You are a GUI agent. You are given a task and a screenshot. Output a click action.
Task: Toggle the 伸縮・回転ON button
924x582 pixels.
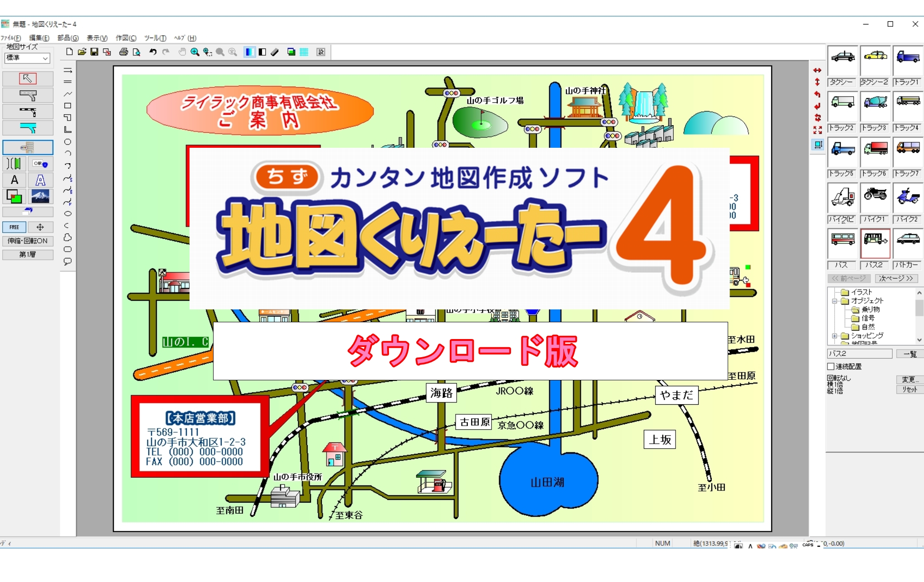coord(28,241)
